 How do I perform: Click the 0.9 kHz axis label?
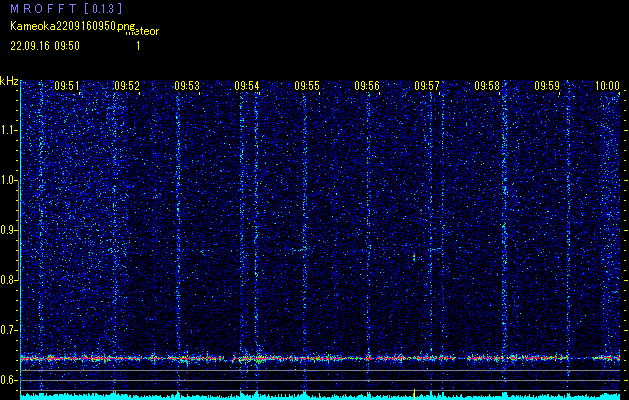pos(9,230)
